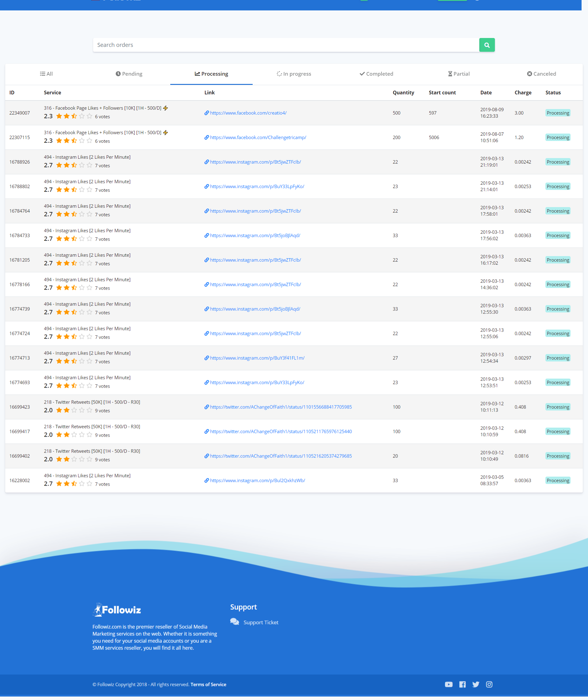Click the chain link icon for order 16788802
The image size is (588, 700).
pyautogui.click(x=207, y=187)
